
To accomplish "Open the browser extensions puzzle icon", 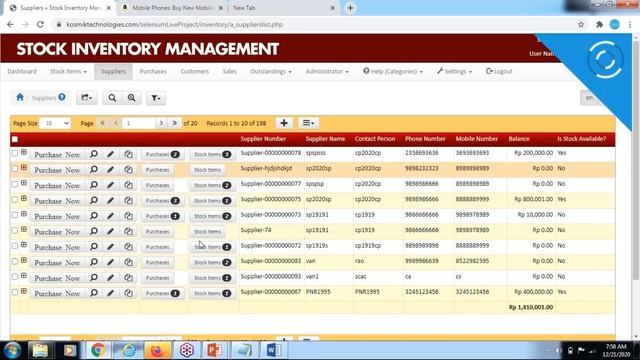I will pyautogui.click(x=599, y=24).
